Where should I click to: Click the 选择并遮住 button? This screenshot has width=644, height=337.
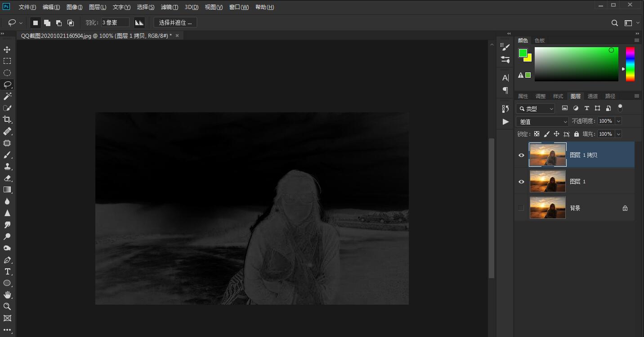pos(175,22)
